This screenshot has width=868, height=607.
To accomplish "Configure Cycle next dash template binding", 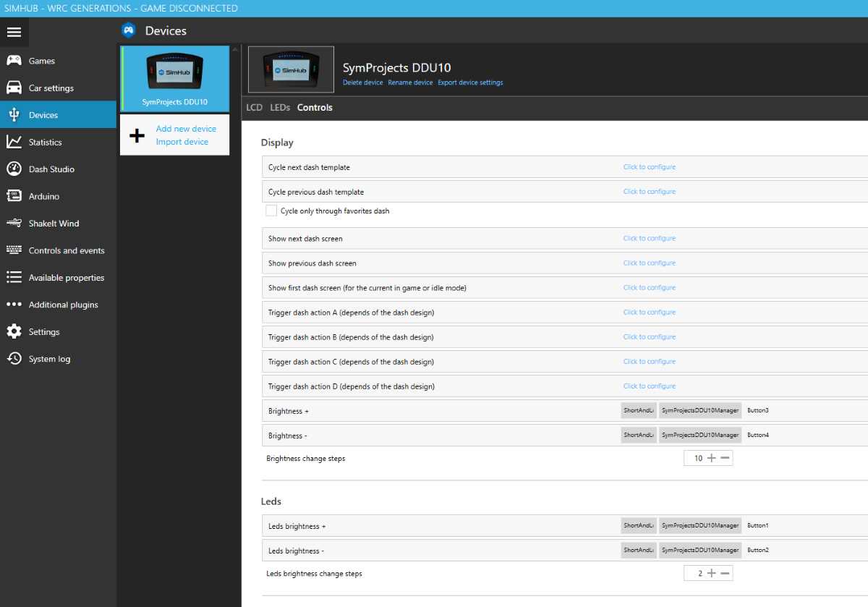I will [649, 167].
